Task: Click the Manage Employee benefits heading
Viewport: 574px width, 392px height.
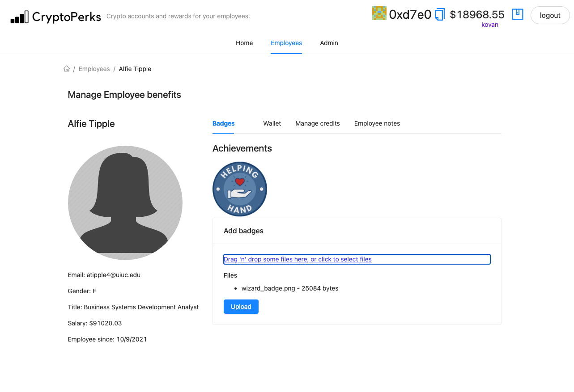Action: 124,95
